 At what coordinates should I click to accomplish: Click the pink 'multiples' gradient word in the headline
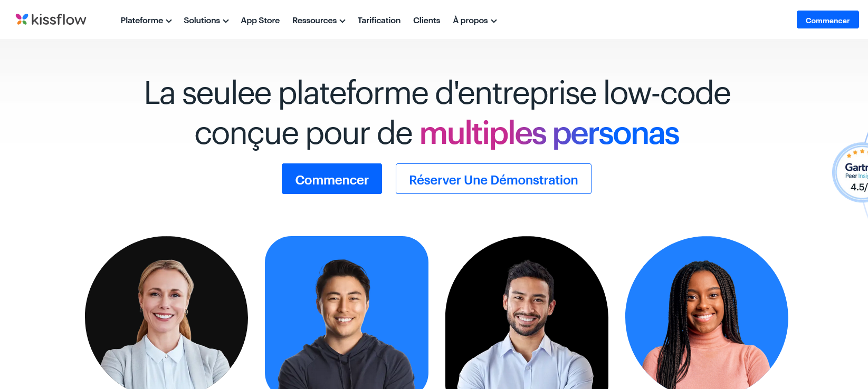483,134
